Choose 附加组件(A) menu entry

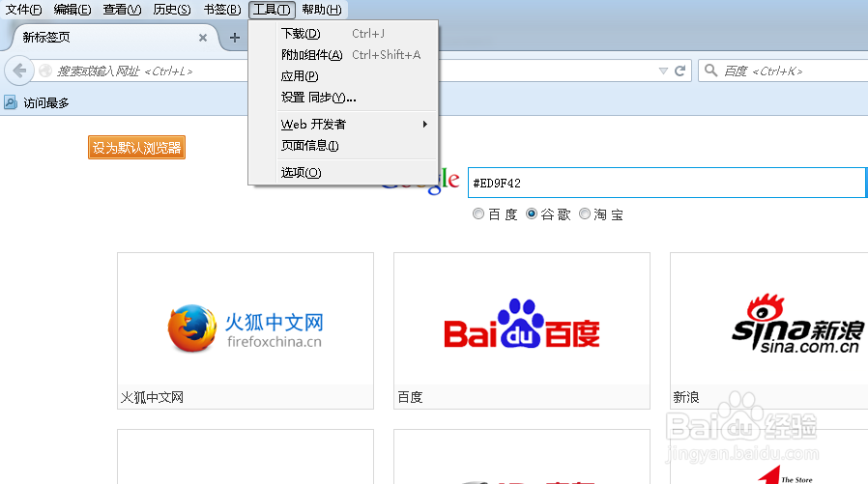[343, 55]
